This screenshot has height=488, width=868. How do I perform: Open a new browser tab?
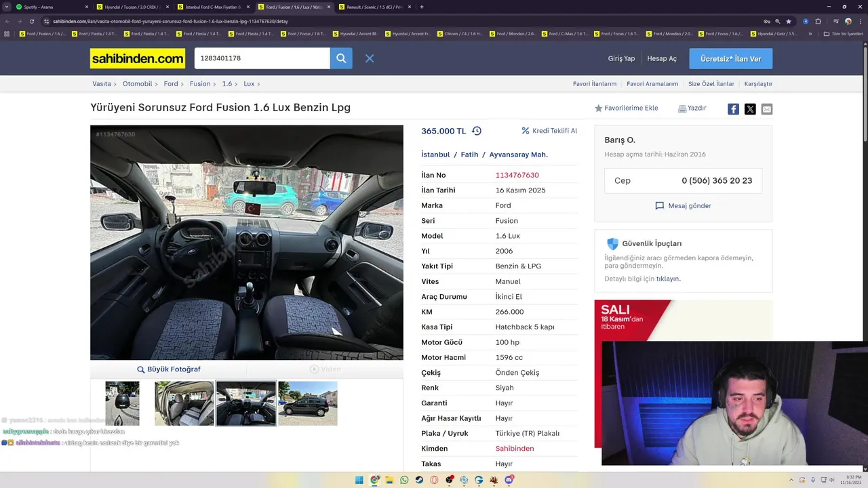point(422,7)
